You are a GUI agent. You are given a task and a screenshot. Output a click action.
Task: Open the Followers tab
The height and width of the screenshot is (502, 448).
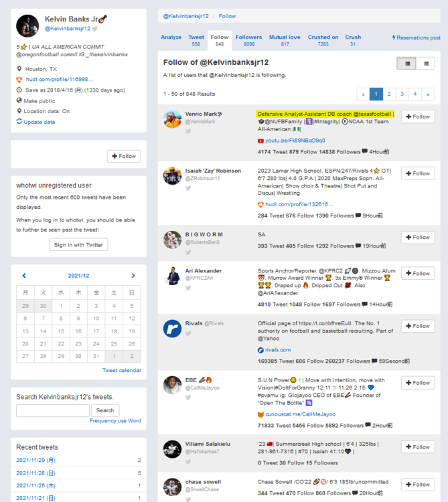click(x=248, y=41)
